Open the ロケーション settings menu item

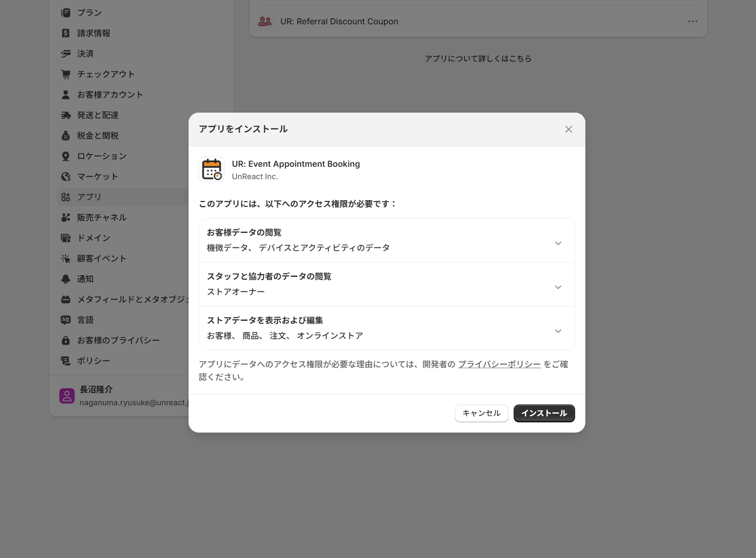[x=123, y=156]
